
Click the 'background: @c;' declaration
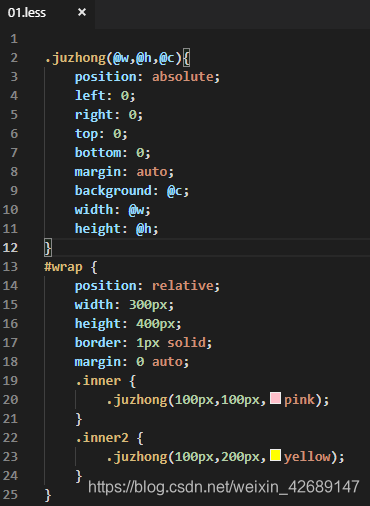(132, 191)
